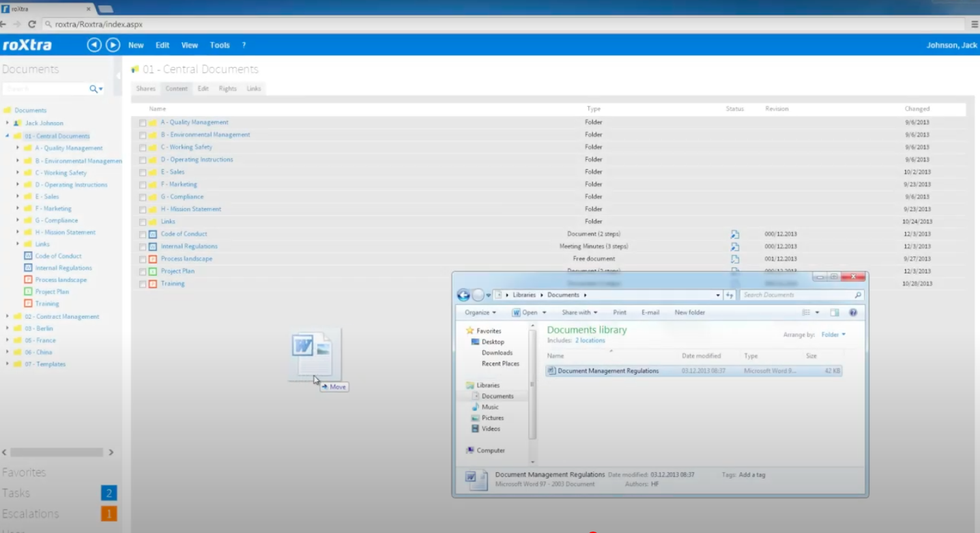This screenshot has width=980, height=533.
Task: Open the Share with dropdown in Explorer
Action: pyautogui.click(x=579, y=313)
